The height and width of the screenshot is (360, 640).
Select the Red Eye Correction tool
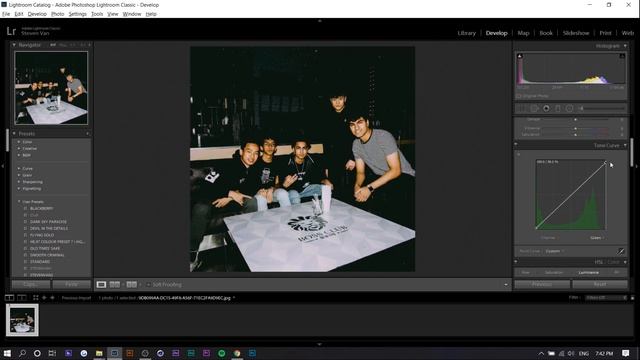click(x=546, y=109)
